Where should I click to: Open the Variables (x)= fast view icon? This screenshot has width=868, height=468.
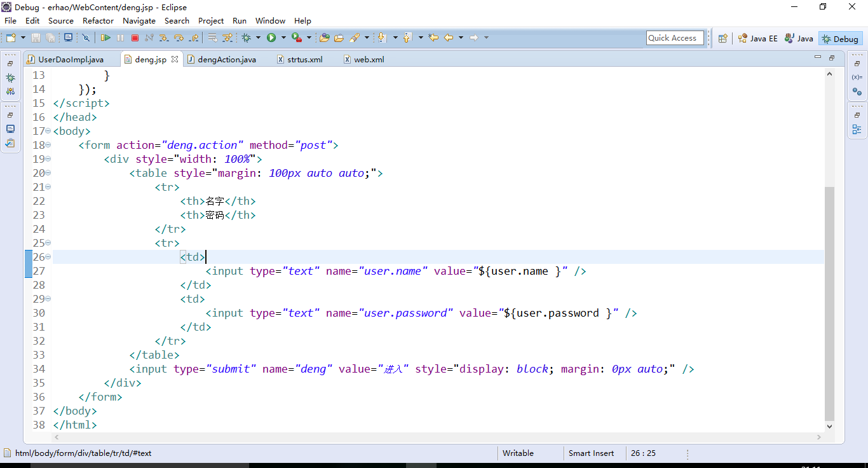coord(857,77)
